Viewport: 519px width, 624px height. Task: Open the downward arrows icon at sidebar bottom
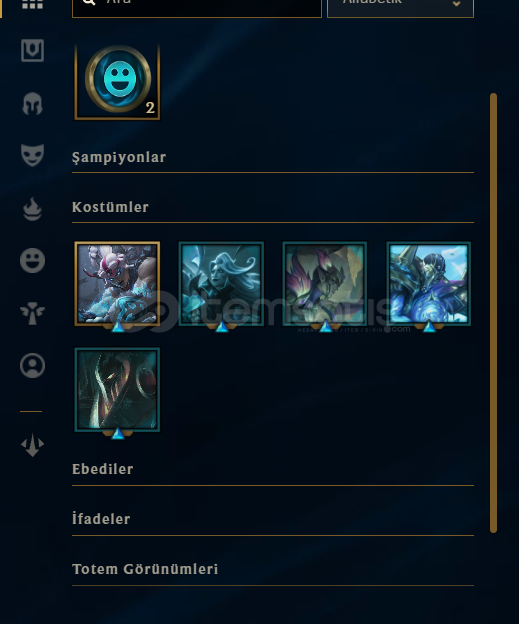(x=32, y=445)
